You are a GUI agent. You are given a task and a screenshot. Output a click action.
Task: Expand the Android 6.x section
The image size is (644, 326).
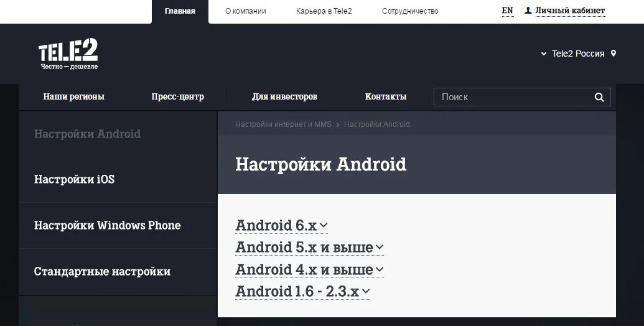pyautogui.click(x=281, y=225)
